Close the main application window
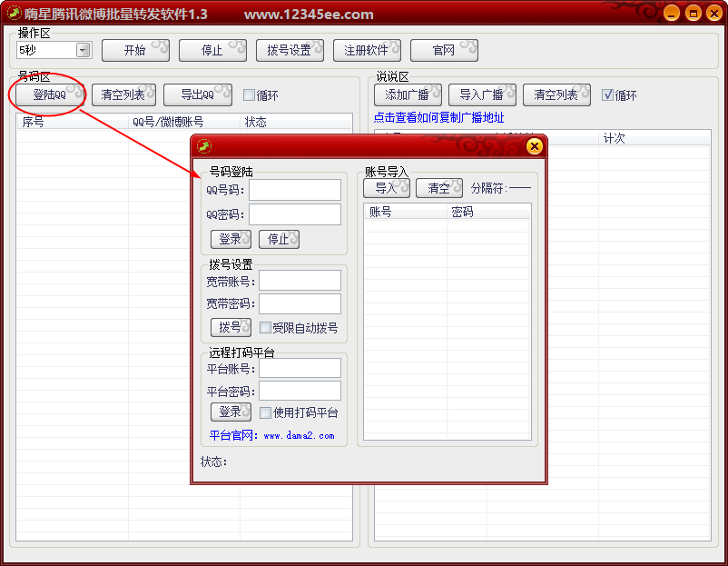 coord(714,13)
